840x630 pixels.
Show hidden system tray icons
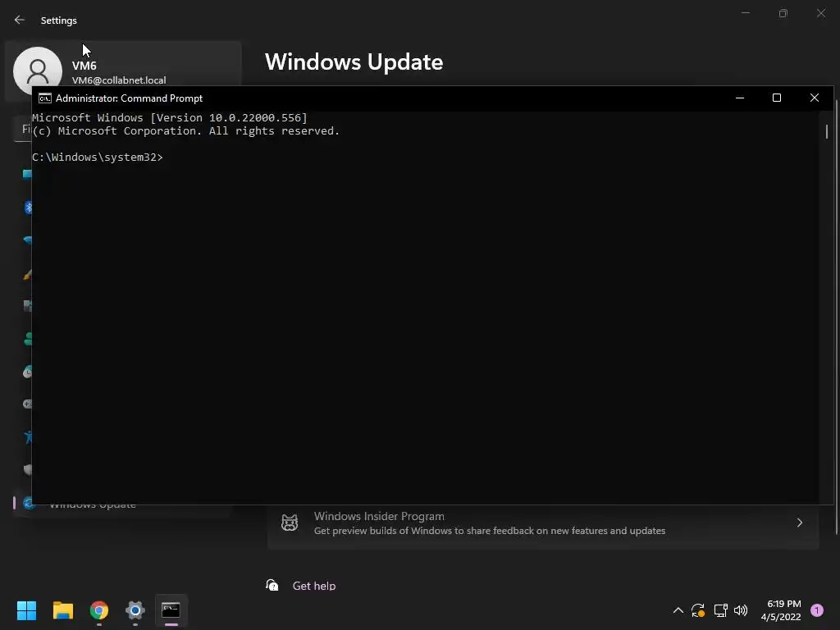(678, 610)
